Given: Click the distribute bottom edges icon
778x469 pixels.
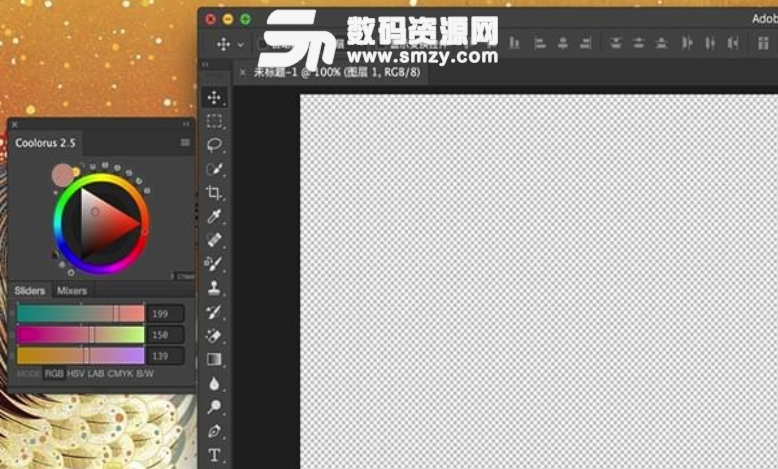Looking at the screenshot, I should point(661,43).
